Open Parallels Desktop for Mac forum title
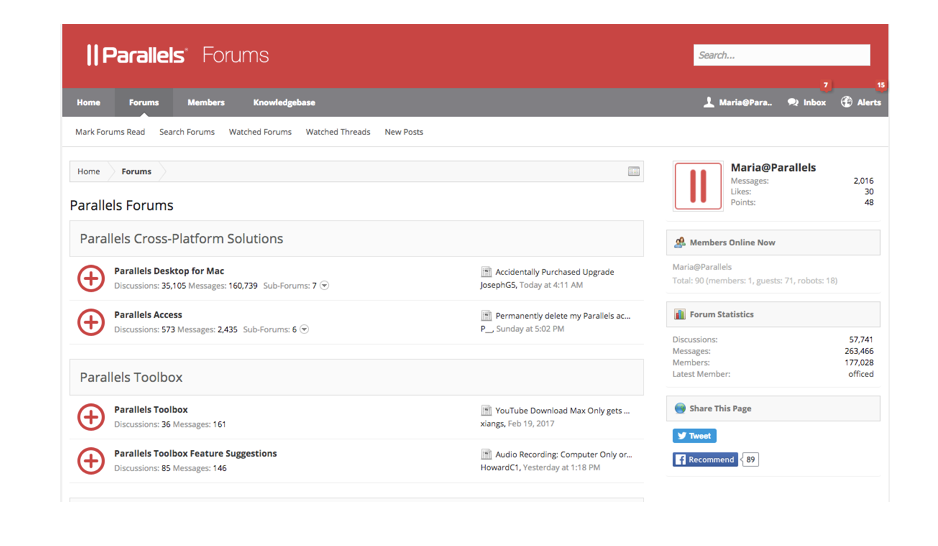This screenshot has height=546, width=938. (169, 271)
